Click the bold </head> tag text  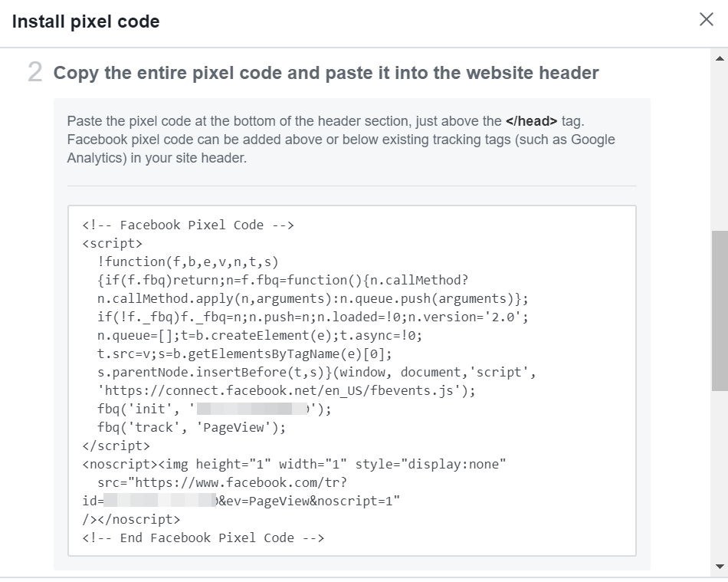click(531, 121)
